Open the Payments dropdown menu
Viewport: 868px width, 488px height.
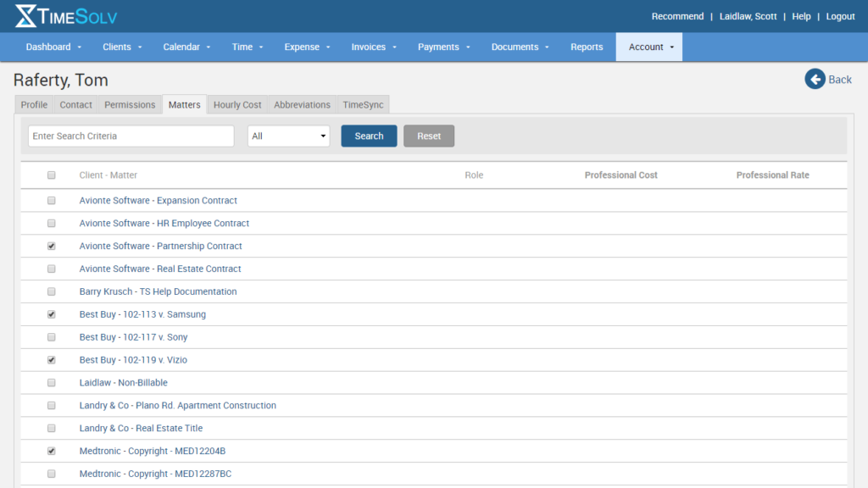[x=443, y=47]
